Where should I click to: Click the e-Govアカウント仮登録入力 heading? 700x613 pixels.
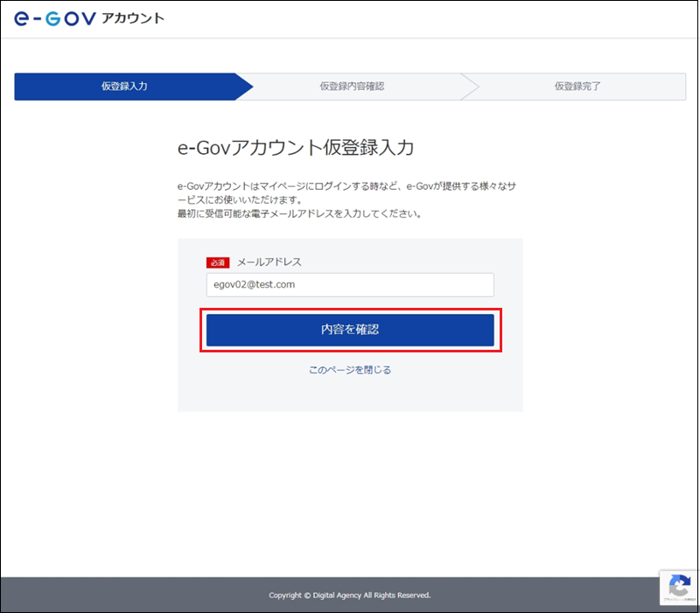pos(296,148)
